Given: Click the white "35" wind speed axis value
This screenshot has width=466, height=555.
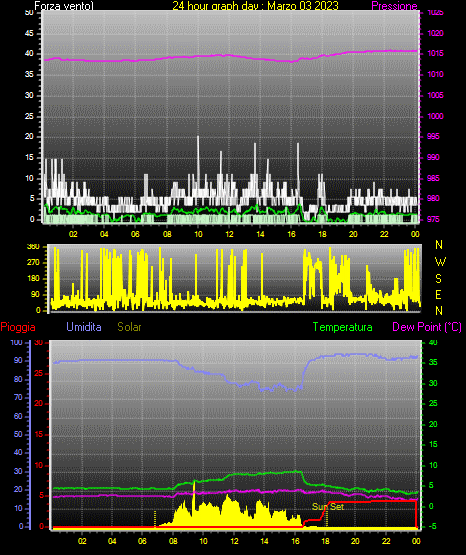Looking at the screenshot, I should pyautogui.click(x=29, y=74).
